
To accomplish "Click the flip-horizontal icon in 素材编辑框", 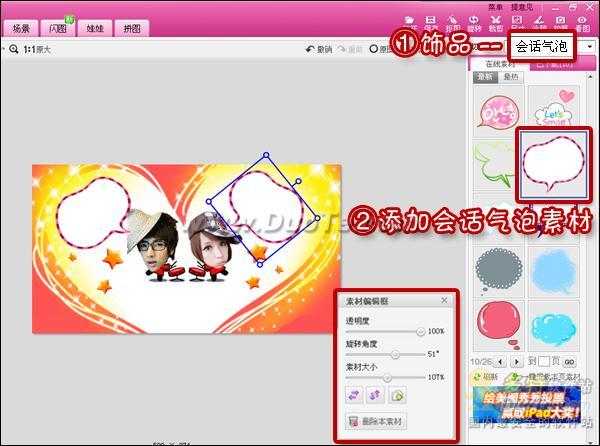I will pos(354,395).
